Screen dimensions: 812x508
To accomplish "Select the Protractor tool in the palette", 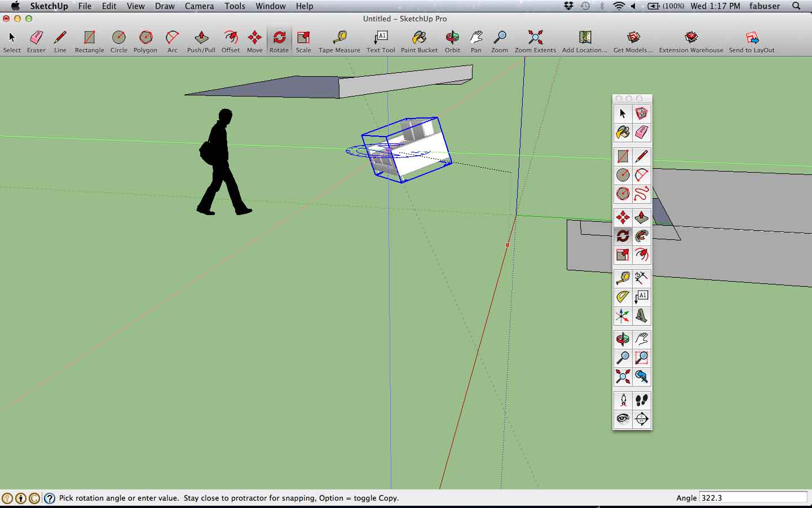I will (623, 296).
